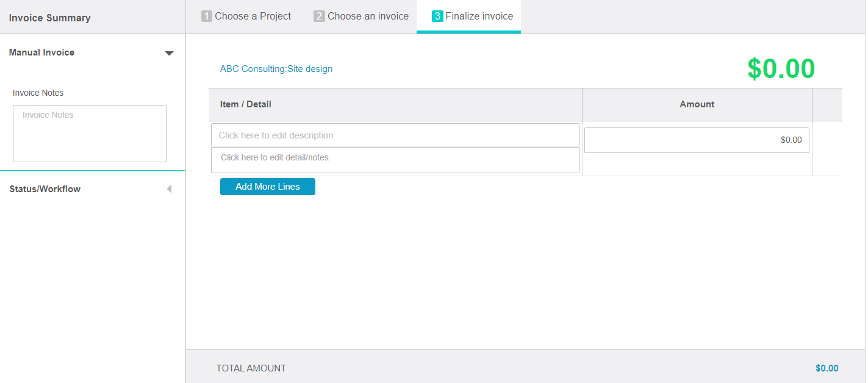Click the large green $0.00 total
Image resolution: width=868 pixels, height=383 pixels.
coord(781,69)
